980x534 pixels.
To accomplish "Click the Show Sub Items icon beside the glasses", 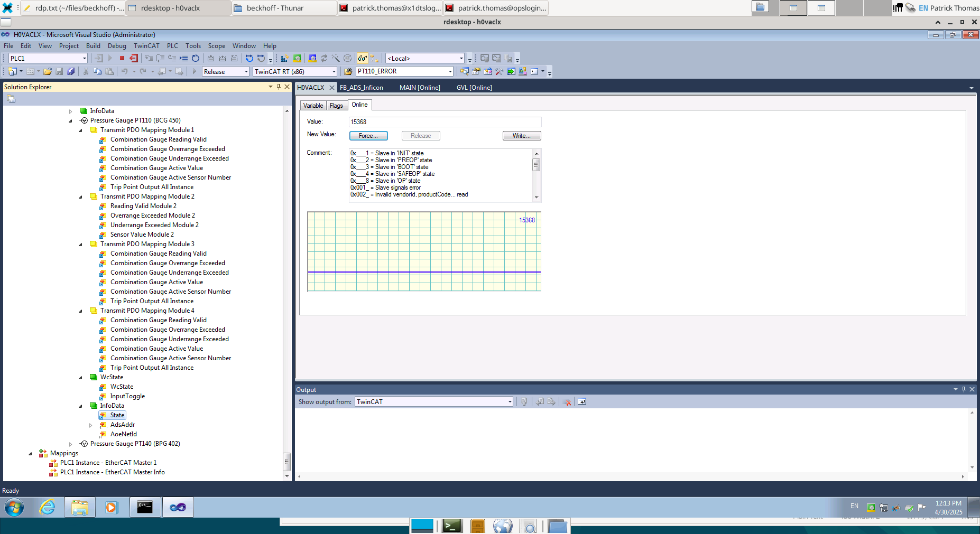I will click(x=374, y=59).
